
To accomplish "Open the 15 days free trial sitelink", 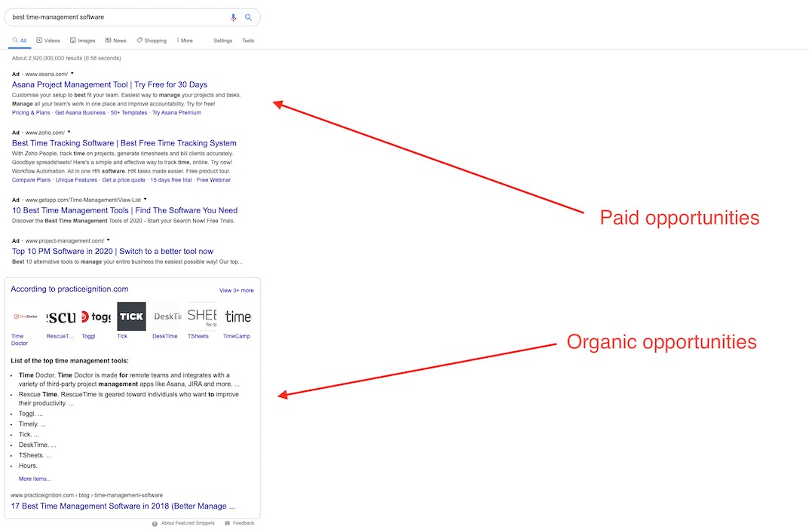I will (171, 180).
